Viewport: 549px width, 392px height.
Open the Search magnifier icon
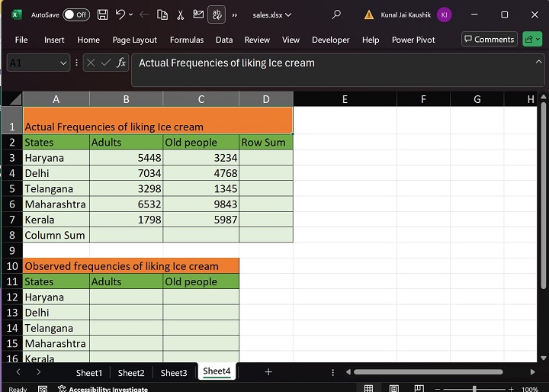(x=336, y=14)
